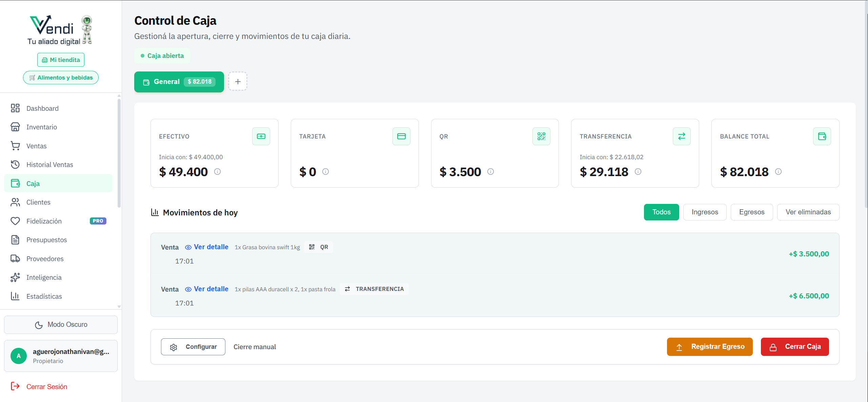Click the Historial Ventas clock icon

click(x=16, y=164)
